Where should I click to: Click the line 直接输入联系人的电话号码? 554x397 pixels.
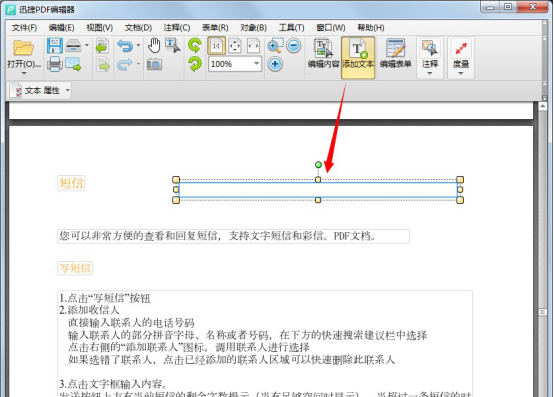(131, 322)
